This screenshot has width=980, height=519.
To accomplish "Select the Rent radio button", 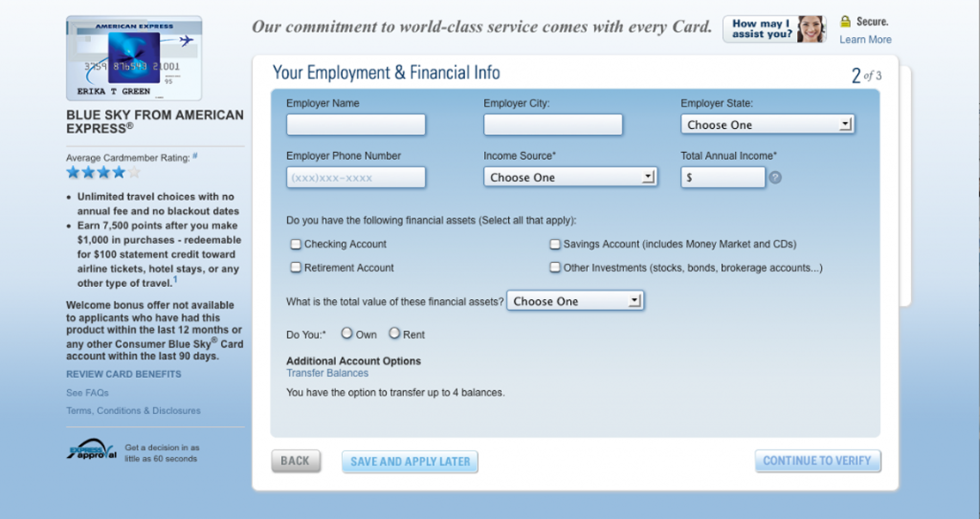I will [x=395, y=333].
